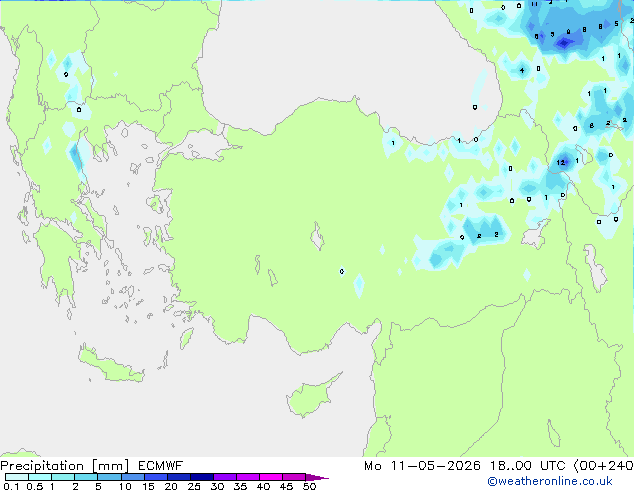Click the '4' precipitation value on the map

pyautogui.click(x=522, y=70)
